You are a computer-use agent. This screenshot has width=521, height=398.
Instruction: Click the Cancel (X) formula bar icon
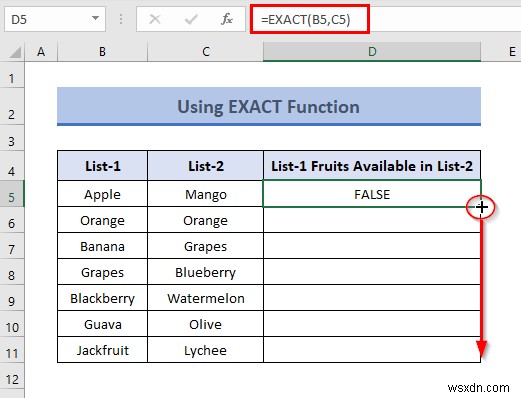[x=155, y=19]
